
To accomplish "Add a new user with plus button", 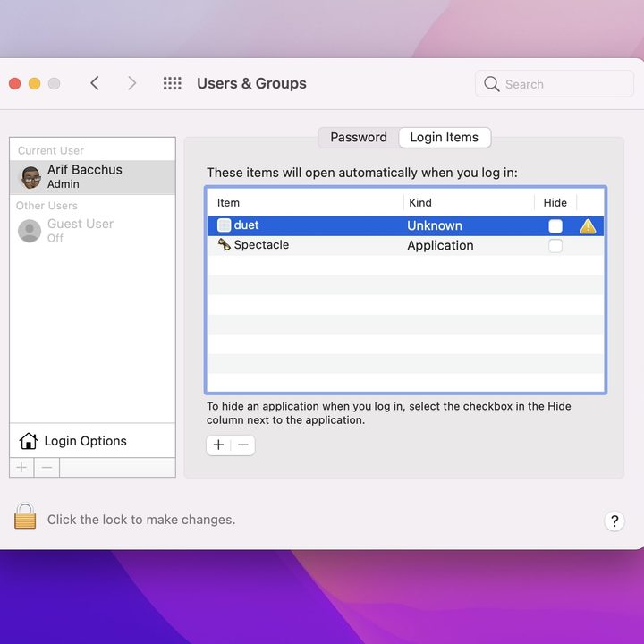I will (x=21, y=468).
